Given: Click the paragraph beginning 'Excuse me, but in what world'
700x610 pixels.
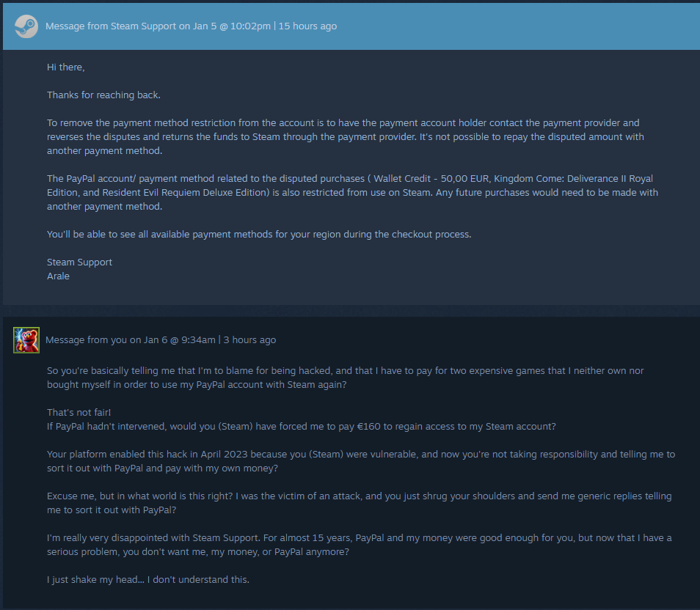Looking at the screenshot, I should coord(360,503).
